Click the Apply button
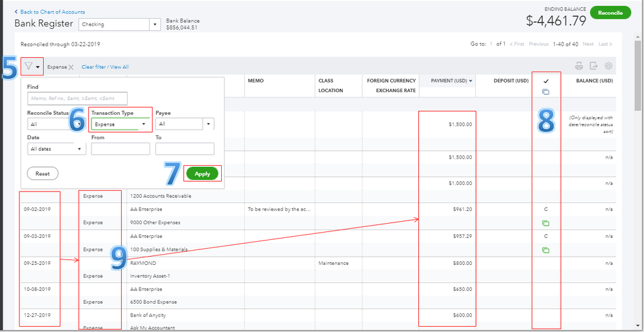 pyautogui.click(x=202, y=174)
